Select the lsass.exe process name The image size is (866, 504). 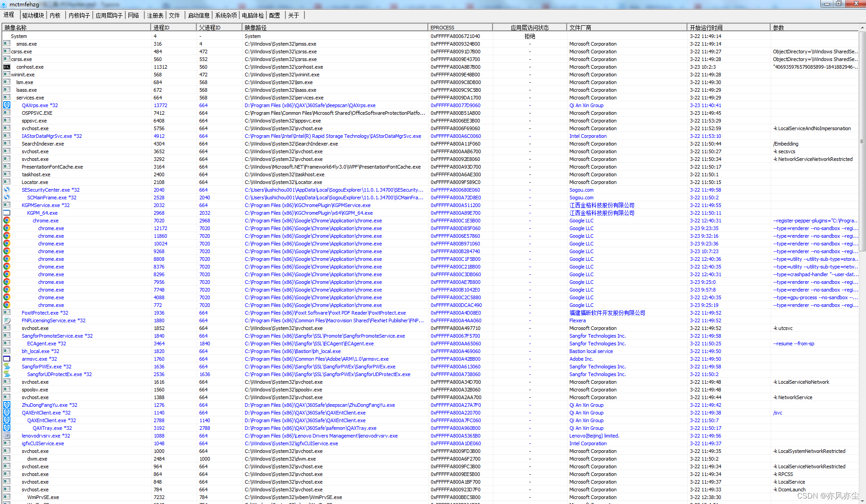tap(27, 90)
